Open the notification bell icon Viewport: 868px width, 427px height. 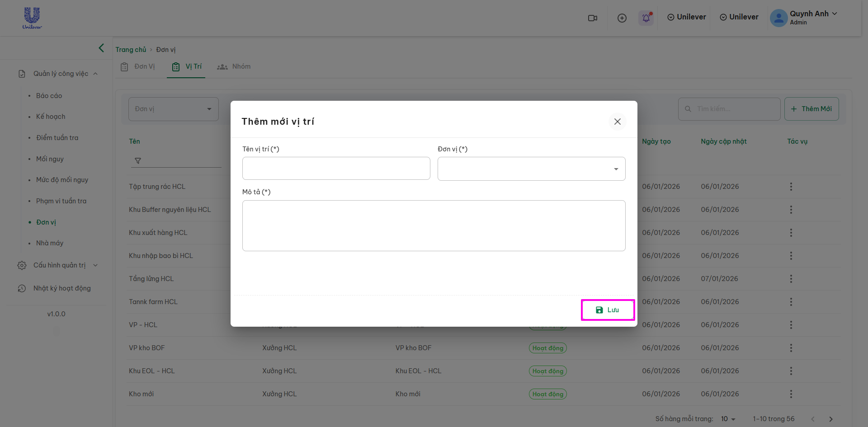pyautogui.click(x=646, y=18)
